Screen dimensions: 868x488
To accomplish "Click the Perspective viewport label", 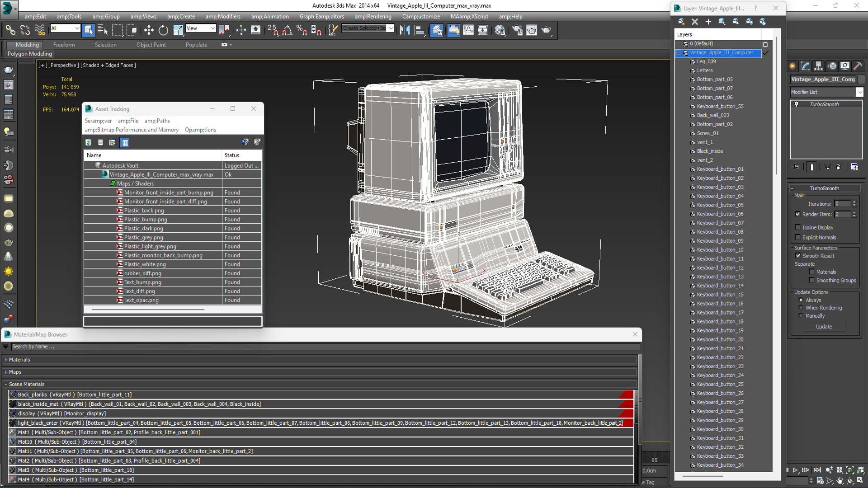I will 63,65.
